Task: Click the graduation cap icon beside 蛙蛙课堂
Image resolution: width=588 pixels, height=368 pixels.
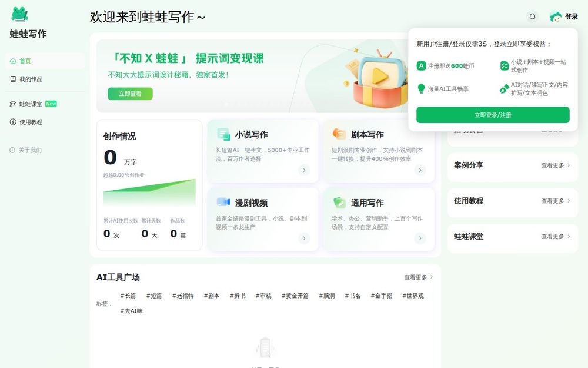Action: [13, 104]
